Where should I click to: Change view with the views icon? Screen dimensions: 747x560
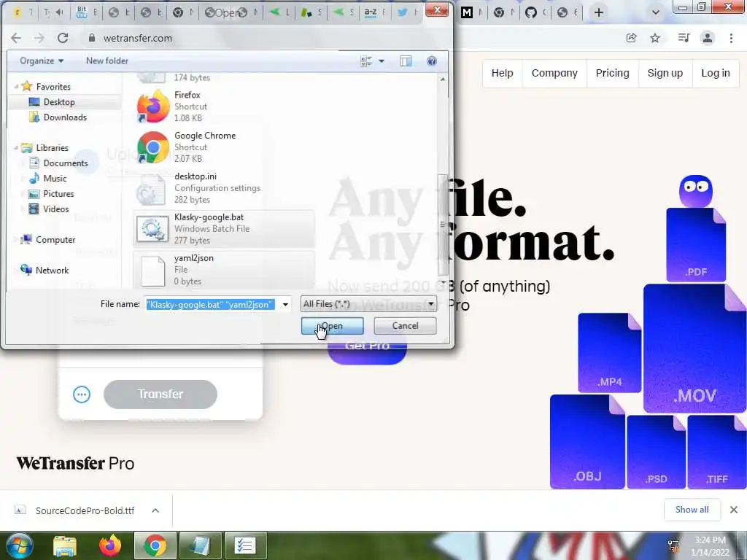click(366, 61)
